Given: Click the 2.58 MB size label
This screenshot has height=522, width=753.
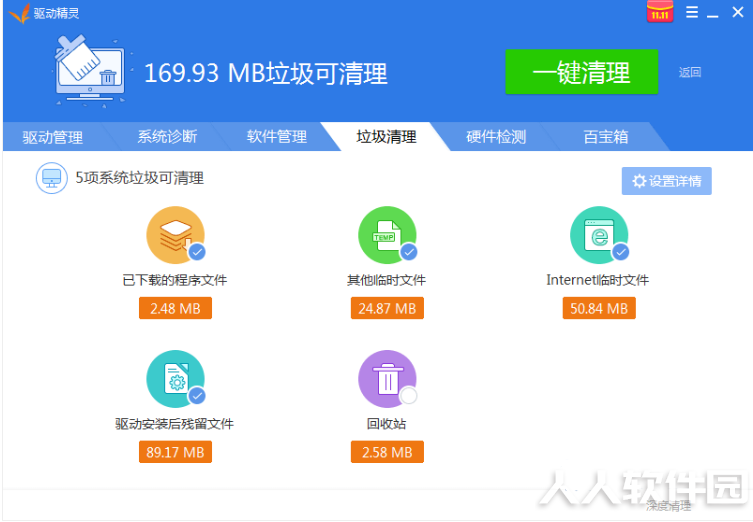Looking at the screenshot, I should pos(387,452).
